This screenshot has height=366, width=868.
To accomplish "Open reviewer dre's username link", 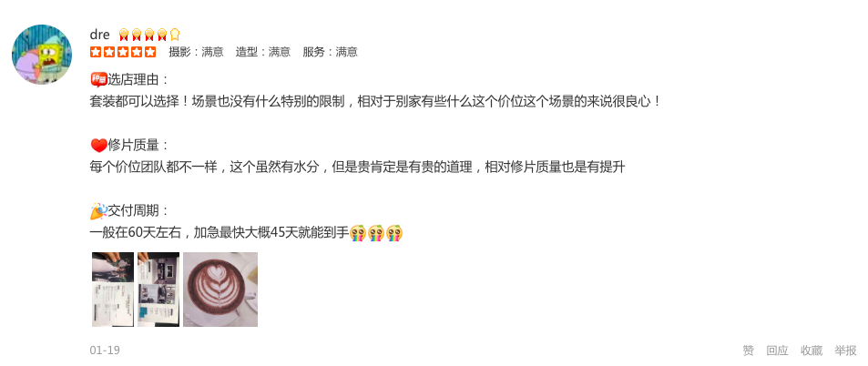I will [x=99, y=35].
